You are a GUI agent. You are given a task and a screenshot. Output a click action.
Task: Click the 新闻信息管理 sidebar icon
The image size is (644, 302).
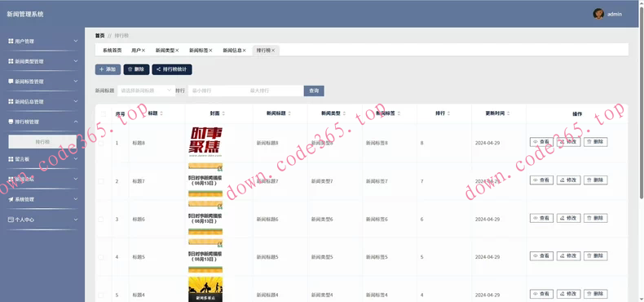click(x=11, y=102)
